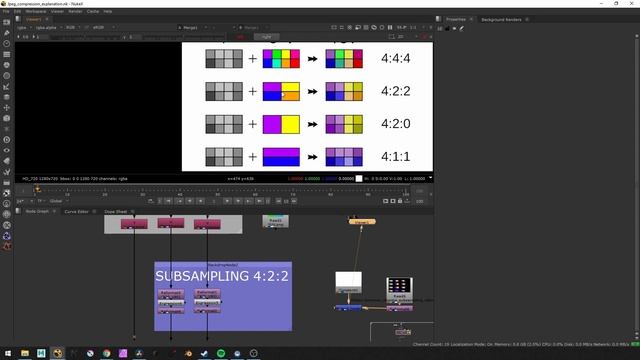Open the Keyer nodes toolbar menu
Viewport: 640px width, 360px height.
tap(7, 86)
